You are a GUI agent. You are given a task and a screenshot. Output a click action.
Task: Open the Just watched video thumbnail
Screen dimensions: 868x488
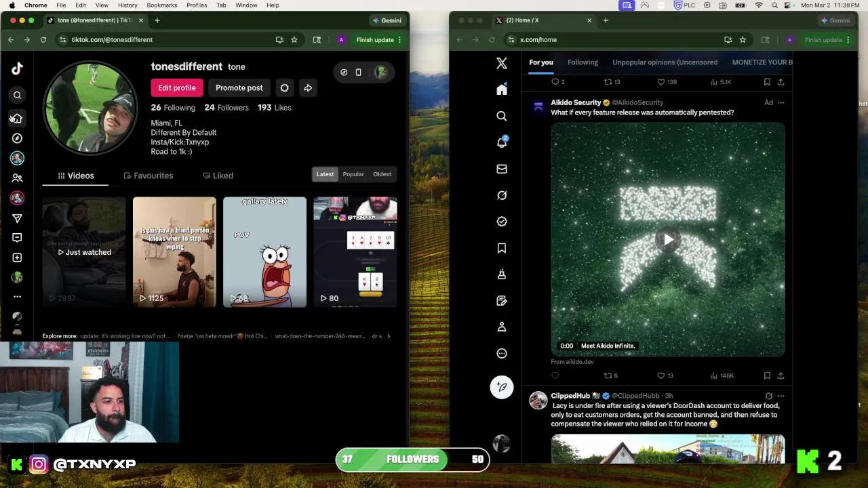pyautogui.click(x=84, y=252)
